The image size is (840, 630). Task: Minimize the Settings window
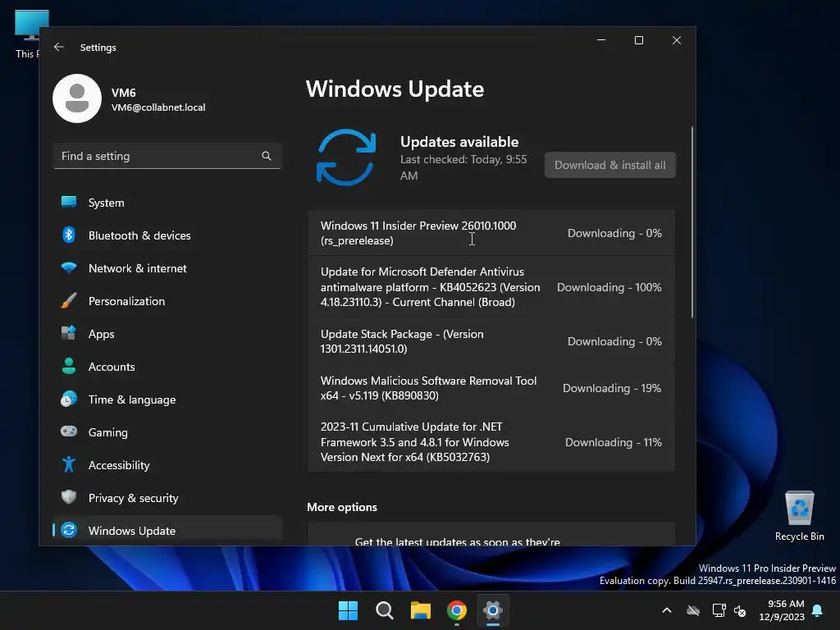click(601, 40)
